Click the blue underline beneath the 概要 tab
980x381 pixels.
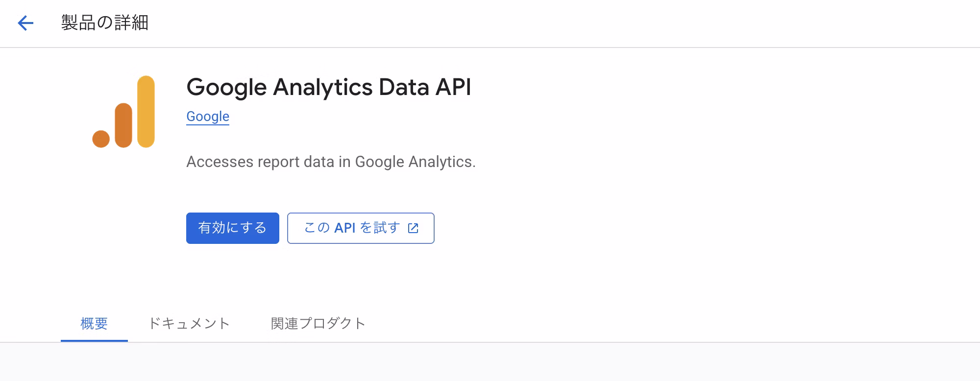pos(94,340)
